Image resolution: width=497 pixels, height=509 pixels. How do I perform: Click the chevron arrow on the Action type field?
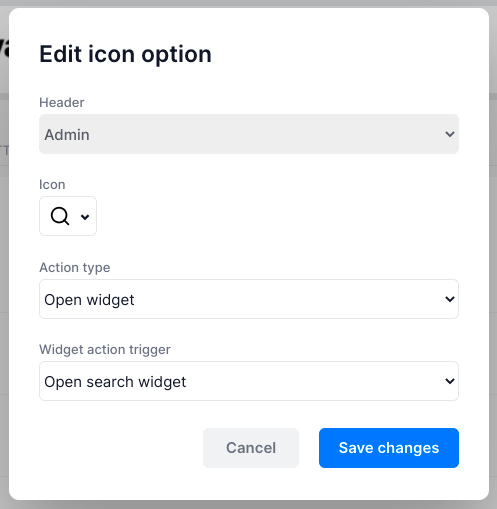tap(450, 299)
